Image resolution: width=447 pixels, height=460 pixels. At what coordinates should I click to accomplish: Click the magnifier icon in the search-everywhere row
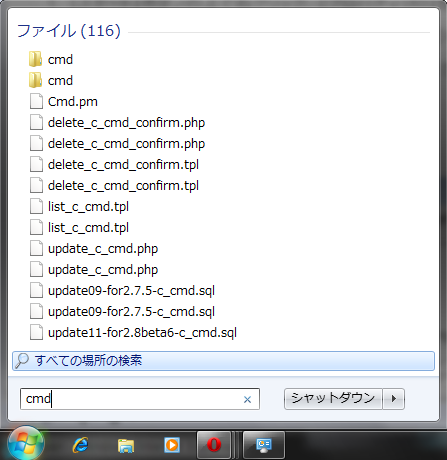[x=22, y=360]
